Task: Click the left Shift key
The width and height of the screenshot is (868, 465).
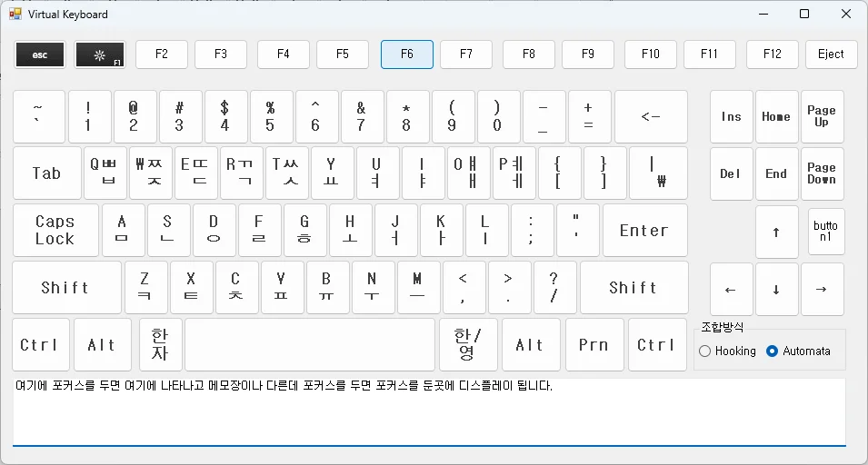Action: [66, 288]
